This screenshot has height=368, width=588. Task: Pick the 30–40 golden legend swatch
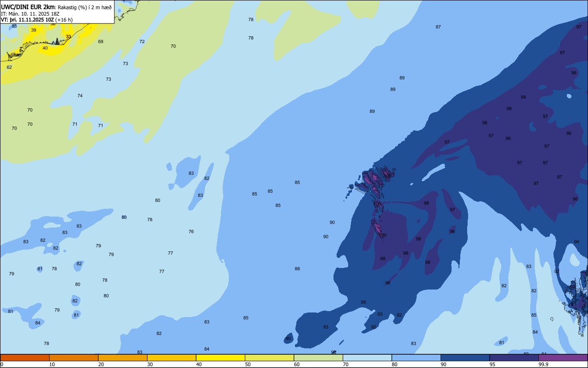[x=171, y=357]
